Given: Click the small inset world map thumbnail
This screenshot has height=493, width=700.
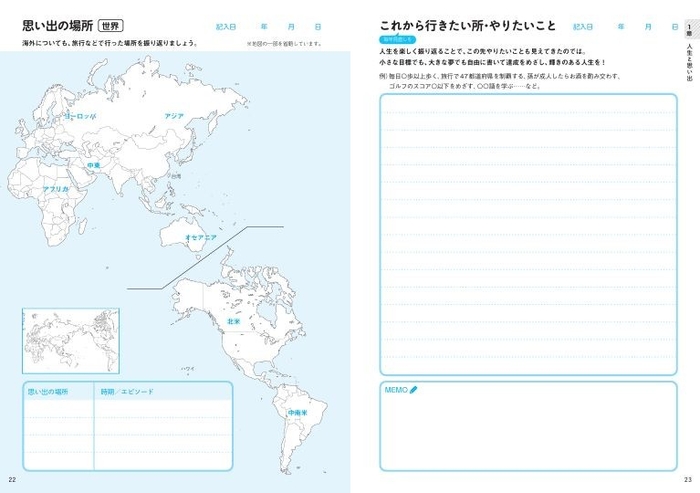Looking at the screenshot, I should pyautogui.click(x=70, y=341).
